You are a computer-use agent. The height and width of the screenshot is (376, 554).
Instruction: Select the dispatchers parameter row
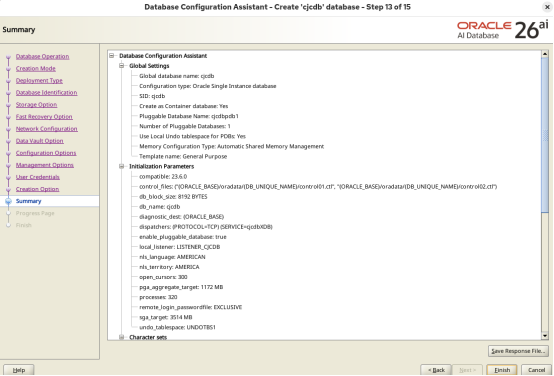click(x=206, y=227)
